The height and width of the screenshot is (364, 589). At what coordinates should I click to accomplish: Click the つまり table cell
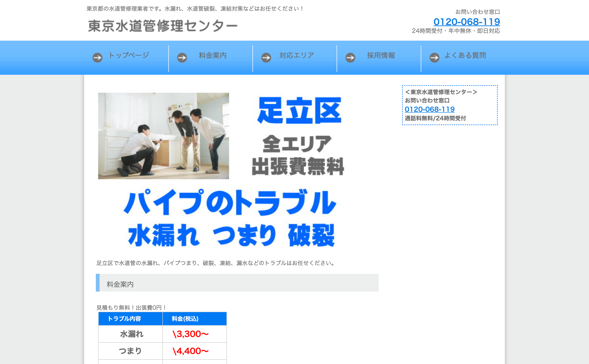(130, 351)
